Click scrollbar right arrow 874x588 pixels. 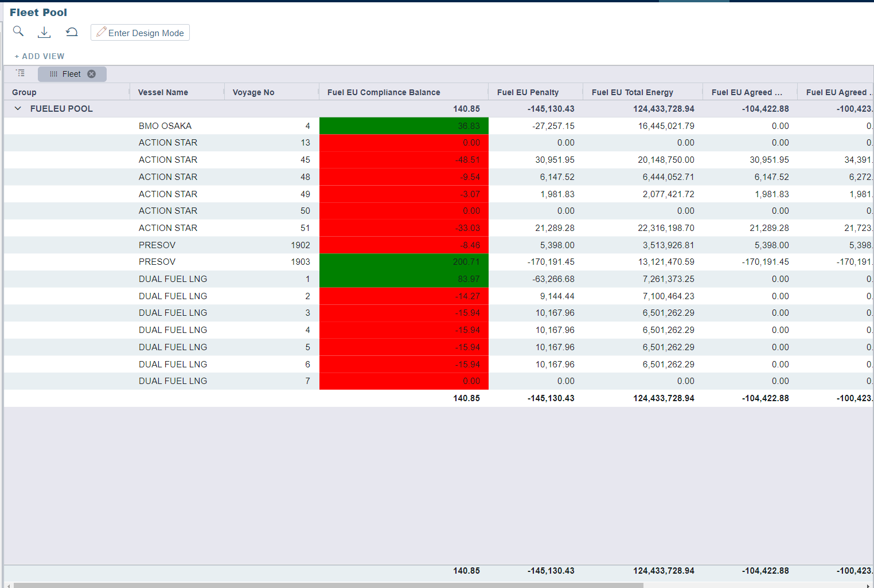coord(868,585)
